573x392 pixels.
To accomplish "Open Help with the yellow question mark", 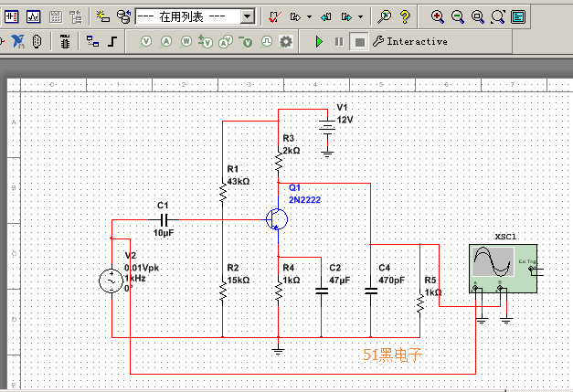I will tap(405, 16).
